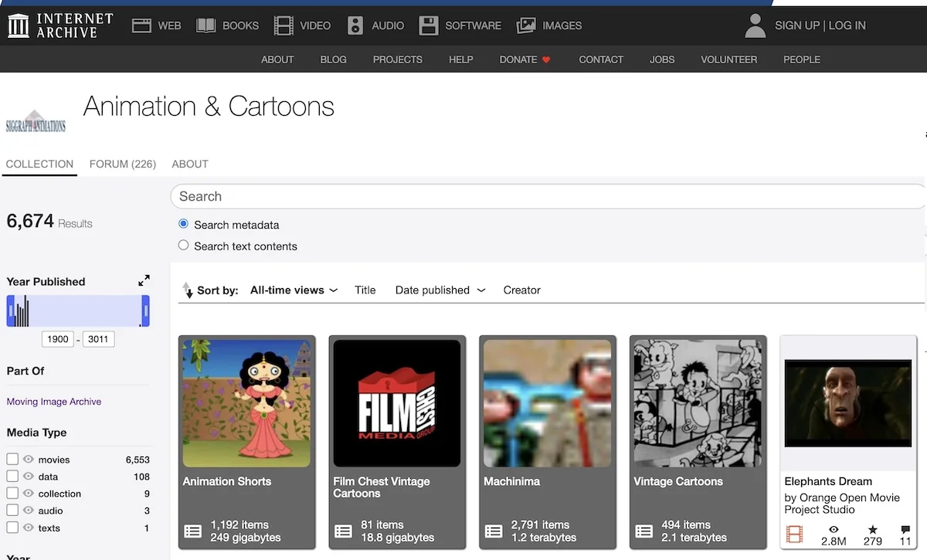Viewport: 927px width, 560px height.
Task: Toggle eye icon next to movies
Action: pyautogui.click(x=29, y=459)
